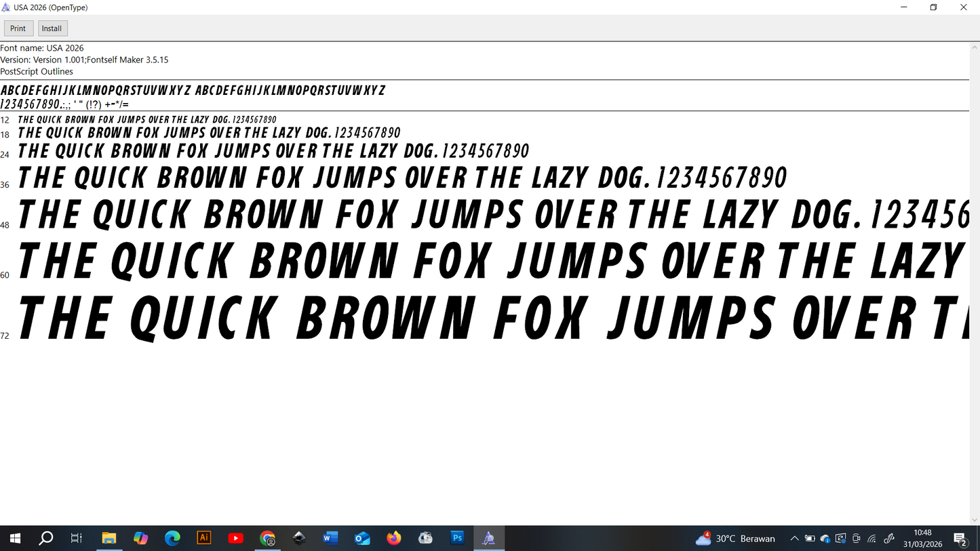
Task: Open the notification center with 2 alerts
Action: coord(960,539)
